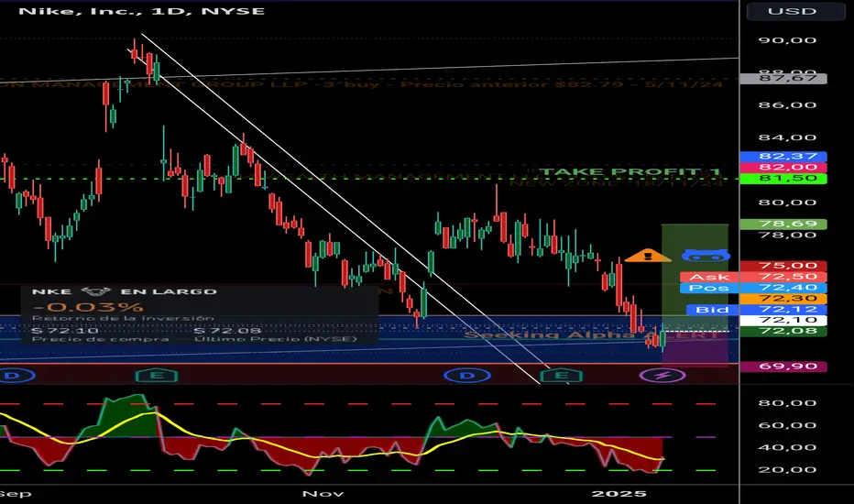Click the 86,00 label on price scale
Viewport: 854px width, 504px height.
787,105
